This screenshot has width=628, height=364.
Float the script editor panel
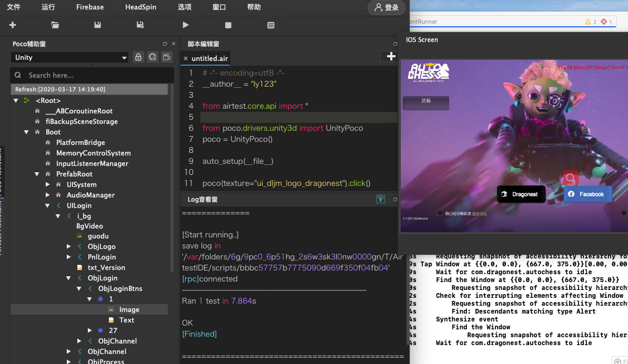395,44
